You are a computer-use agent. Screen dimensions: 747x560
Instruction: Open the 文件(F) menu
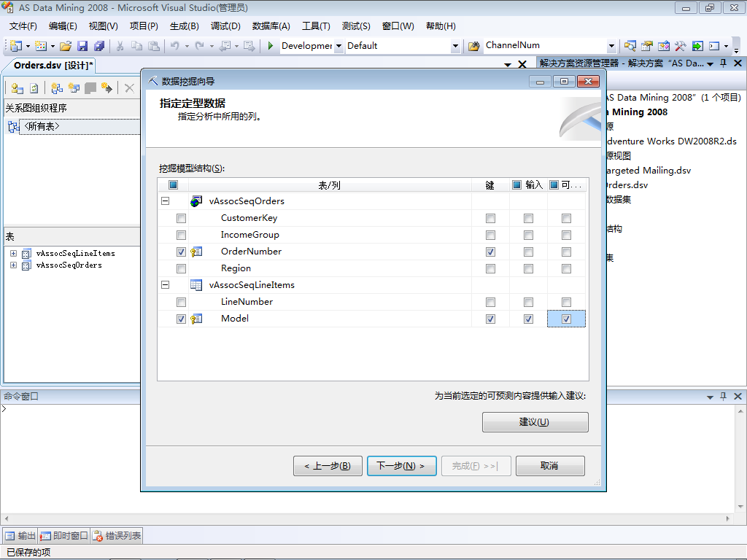[23, 26]
